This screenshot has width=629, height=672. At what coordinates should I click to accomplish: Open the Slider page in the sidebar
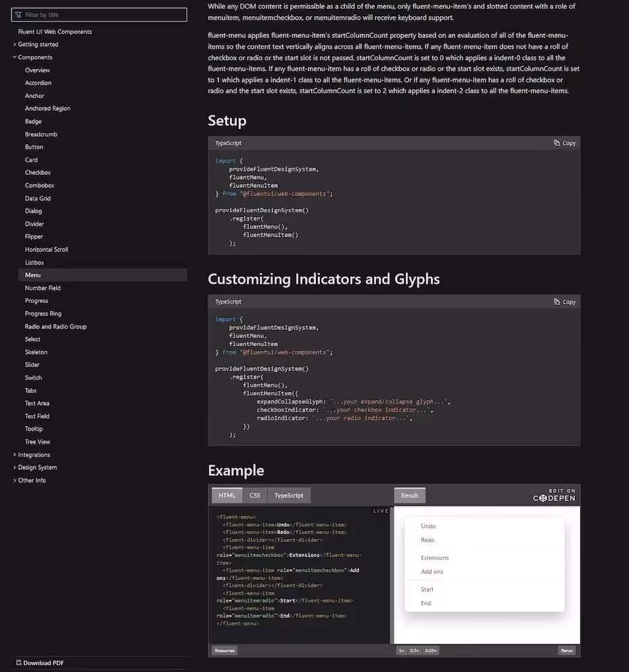[x=32, y=365]
